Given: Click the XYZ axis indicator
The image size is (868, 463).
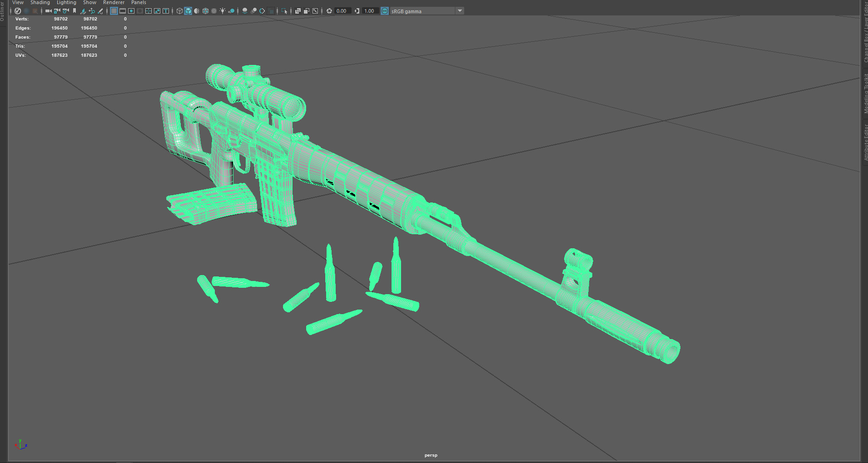Looking at the screenshot, I should (20, 445).
